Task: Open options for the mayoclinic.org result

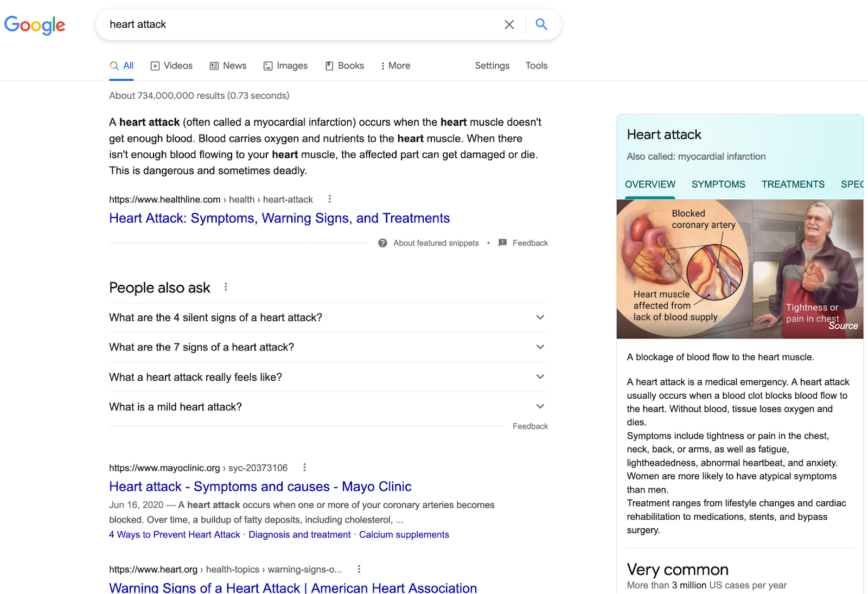Action: 304,467
